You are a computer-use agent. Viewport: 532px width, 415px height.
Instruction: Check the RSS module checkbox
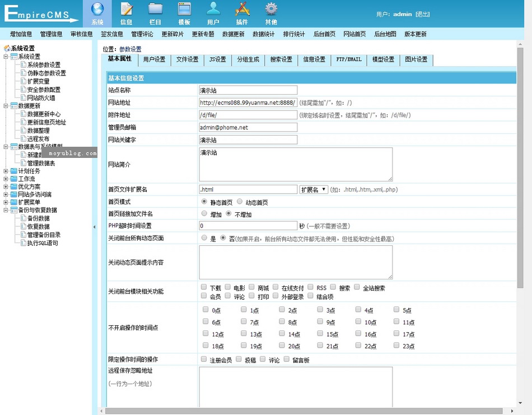coord(310,287)
